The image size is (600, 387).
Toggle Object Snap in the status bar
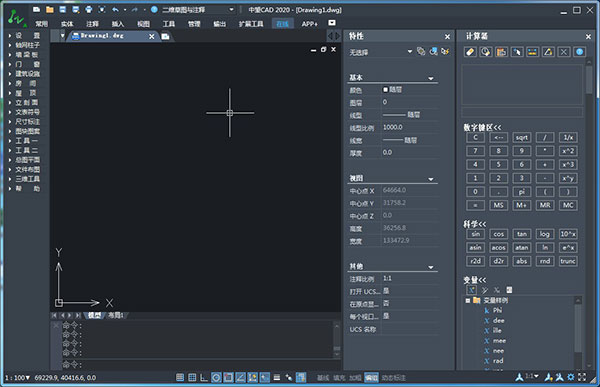[228, 377]
